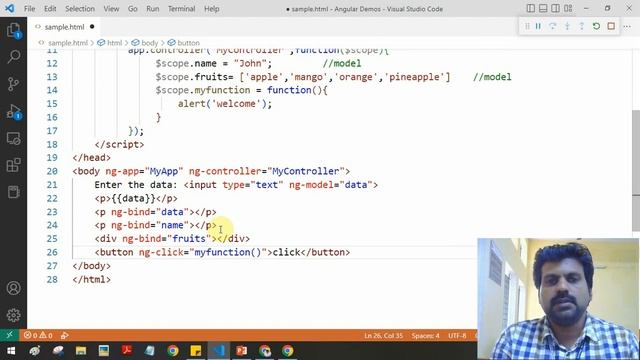Open the Edit menu
The width and height of the screenshot is (640, 360).
tap(50, 9)
